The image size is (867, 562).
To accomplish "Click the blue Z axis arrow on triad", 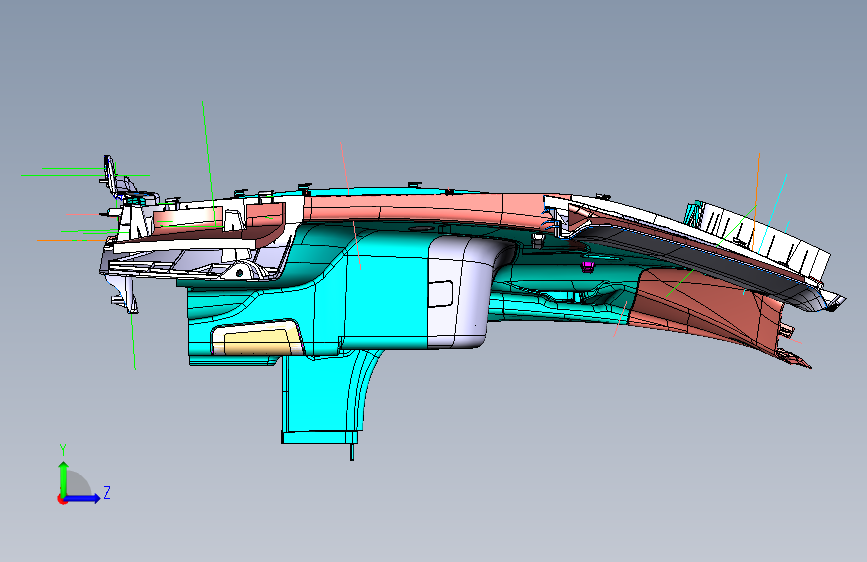I will coord(83,498).
